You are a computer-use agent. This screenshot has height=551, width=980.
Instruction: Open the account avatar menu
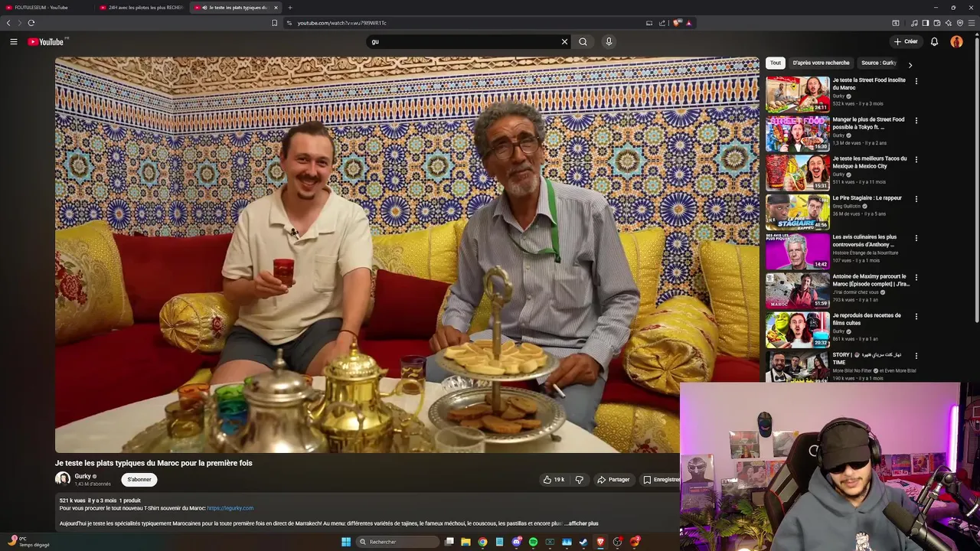click(x=956, y=41)
